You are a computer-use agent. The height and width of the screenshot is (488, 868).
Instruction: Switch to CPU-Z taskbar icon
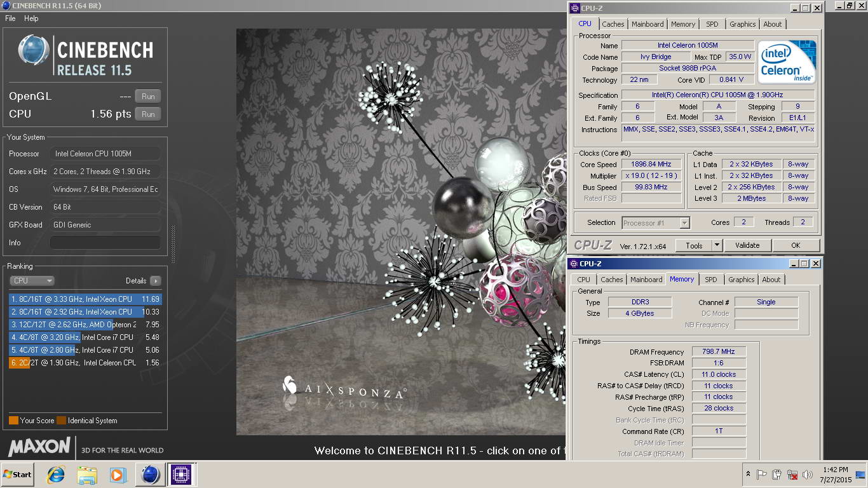pyautogui.click(x=181, y=475)
